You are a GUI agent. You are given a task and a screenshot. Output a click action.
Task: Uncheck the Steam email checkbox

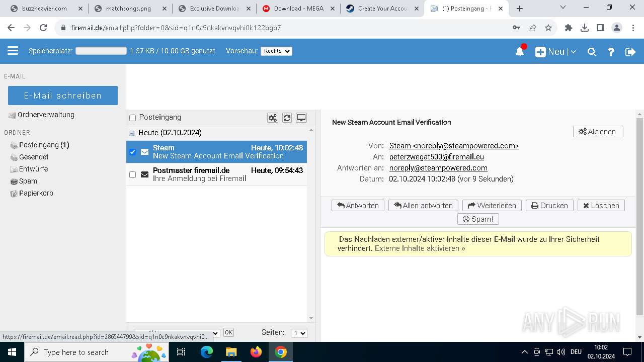tap(133, 152)
